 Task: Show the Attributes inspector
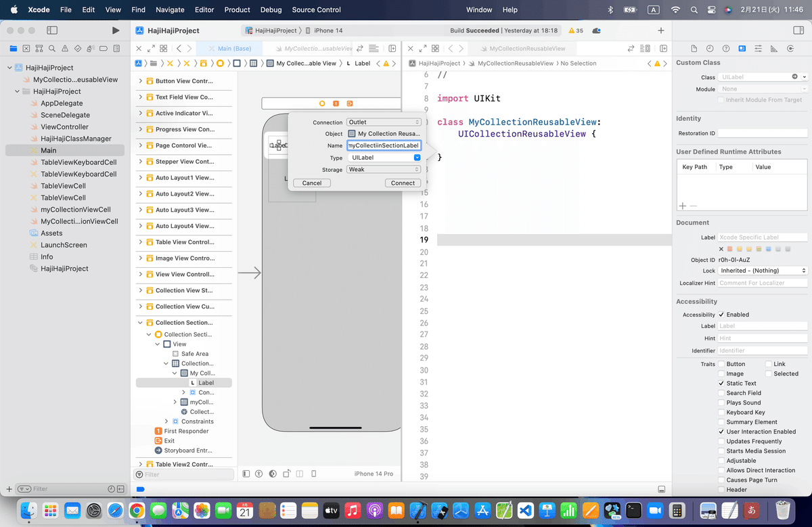[758, 49]
